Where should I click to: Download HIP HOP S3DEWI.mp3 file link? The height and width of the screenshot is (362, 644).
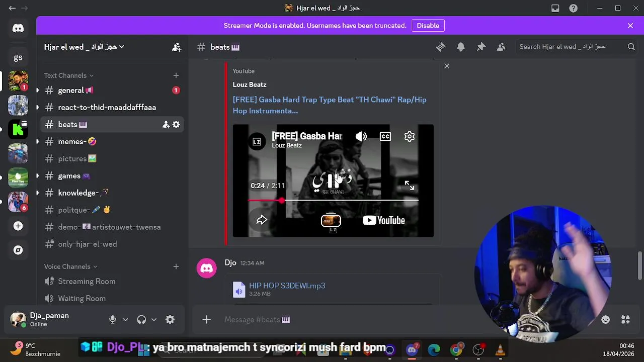[287, 286]
